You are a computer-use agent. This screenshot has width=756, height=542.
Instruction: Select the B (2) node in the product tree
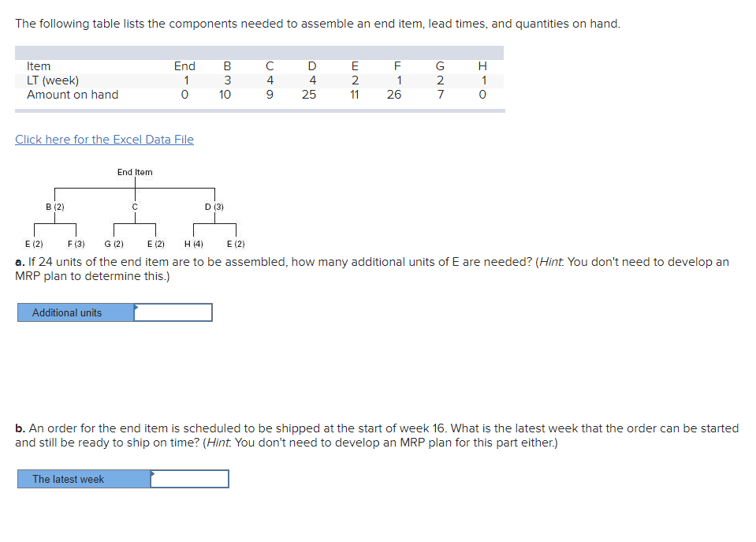coord(54,205)
